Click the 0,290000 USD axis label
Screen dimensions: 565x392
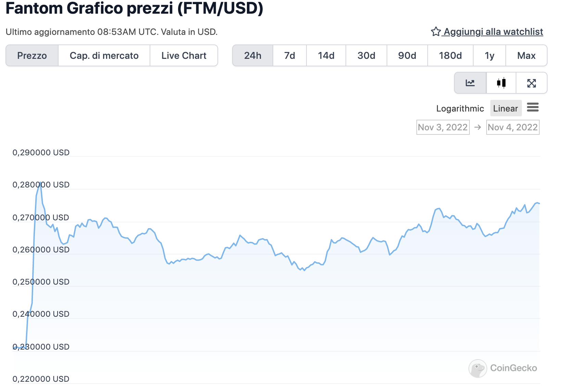pyautogui.click(x=41, y=153)
